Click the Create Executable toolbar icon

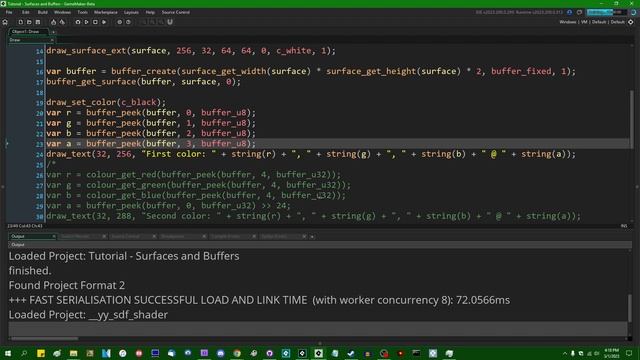click(53, 22)
